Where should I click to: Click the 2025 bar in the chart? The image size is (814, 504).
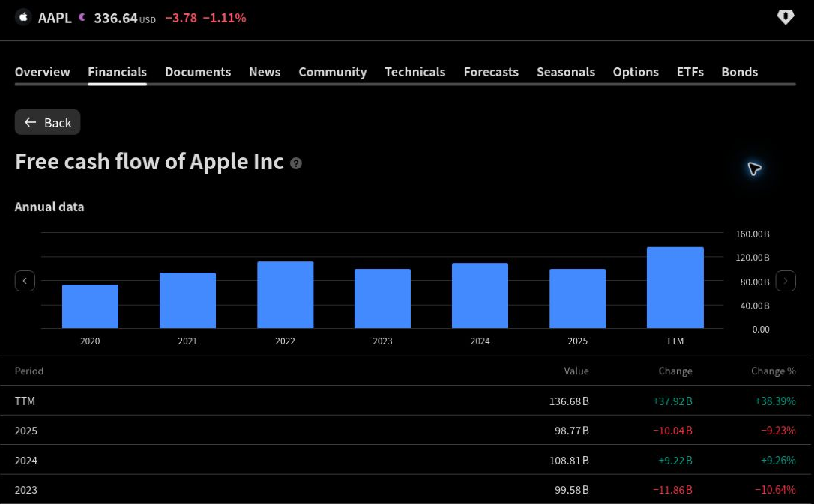pyautogui.click(x=577, y=298)
